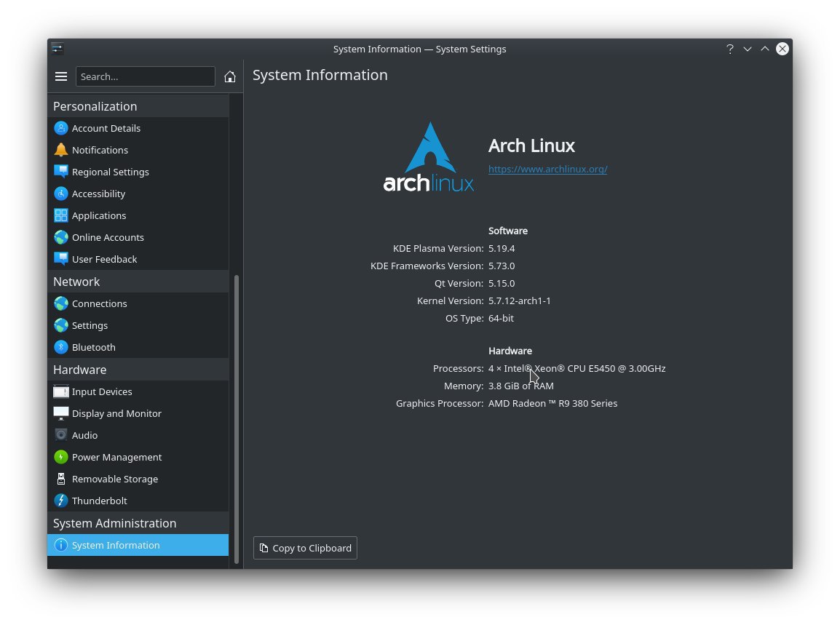Click the System Information info icon
This screenshot has height=625, width=840.
(61, 545)
